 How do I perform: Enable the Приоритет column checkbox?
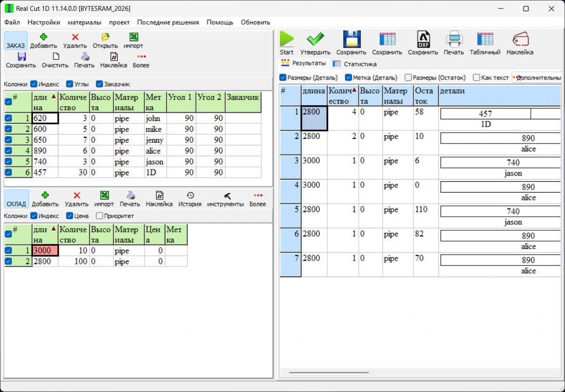99,216
